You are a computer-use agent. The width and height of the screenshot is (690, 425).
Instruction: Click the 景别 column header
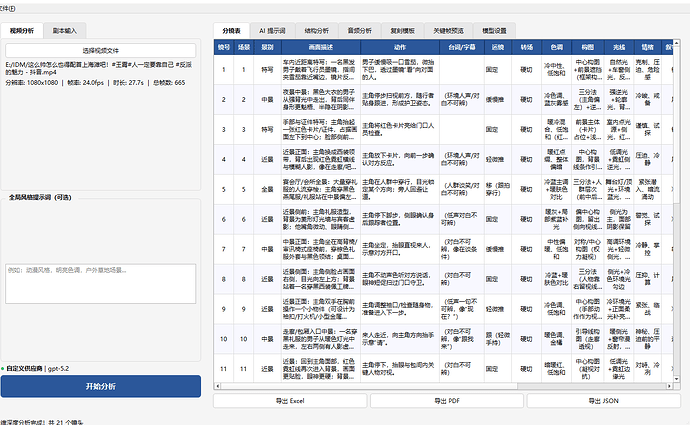268,47
